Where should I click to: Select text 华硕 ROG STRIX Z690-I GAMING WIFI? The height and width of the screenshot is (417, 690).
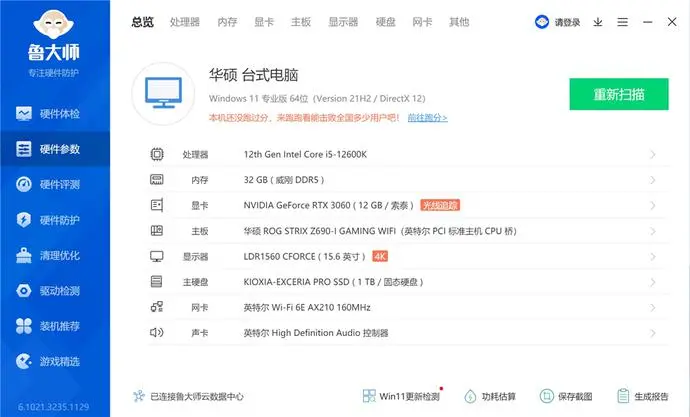point(319,231)
